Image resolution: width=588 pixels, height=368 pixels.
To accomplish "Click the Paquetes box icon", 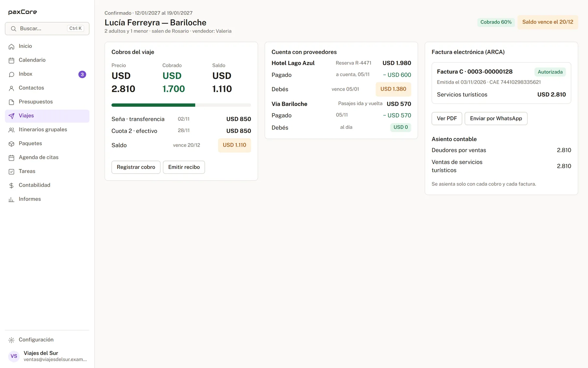I will click(x=11, y=144).
